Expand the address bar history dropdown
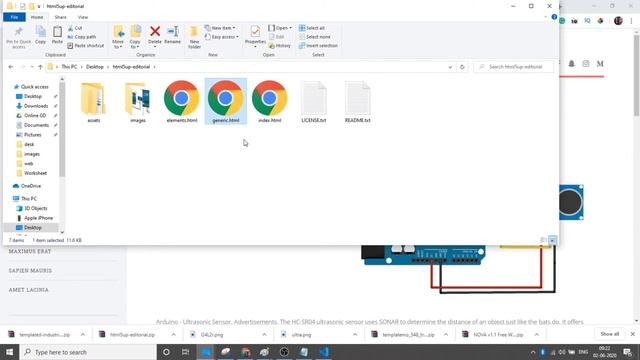 450,67
